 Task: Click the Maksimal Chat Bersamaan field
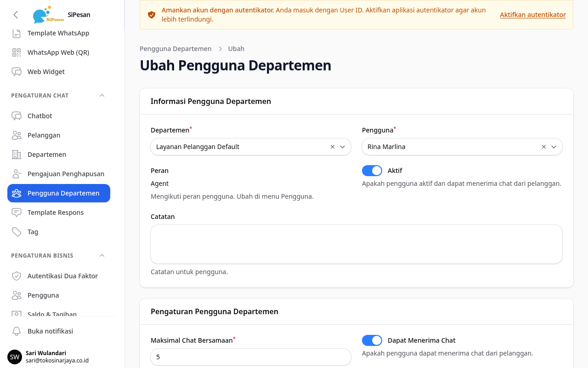(251, 357)
